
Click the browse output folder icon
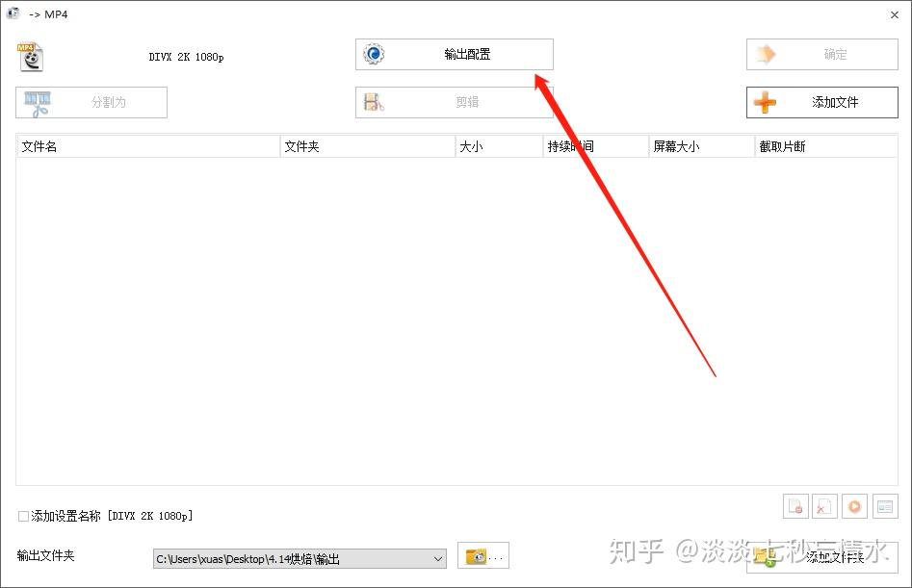482,556
